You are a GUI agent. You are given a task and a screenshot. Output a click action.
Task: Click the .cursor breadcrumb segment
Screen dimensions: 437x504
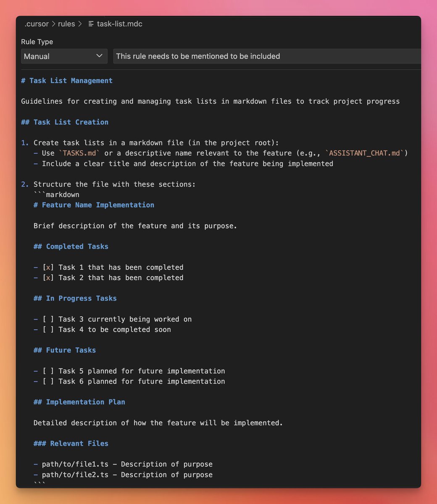(x=37, y=24)
